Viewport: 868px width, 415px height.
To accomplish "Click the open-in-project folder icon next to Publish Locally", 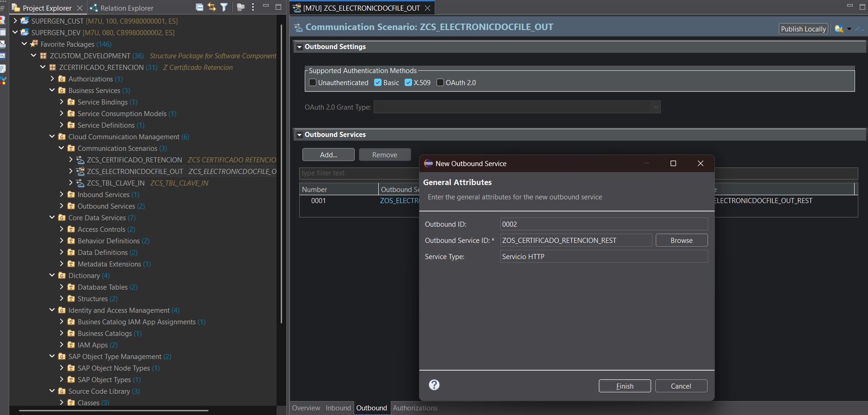I will point(838,29).
